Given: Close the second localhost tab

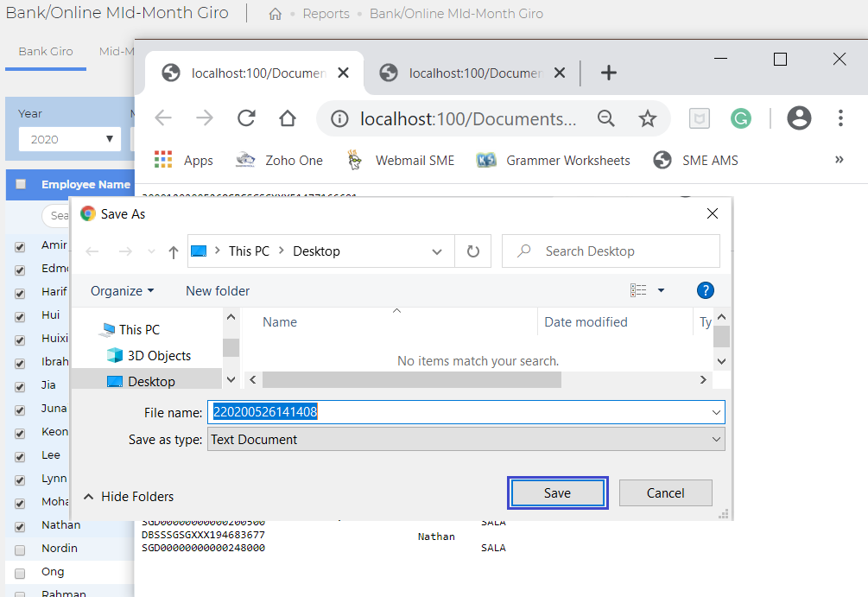Looking at the screenshot, I should (560, 73).
